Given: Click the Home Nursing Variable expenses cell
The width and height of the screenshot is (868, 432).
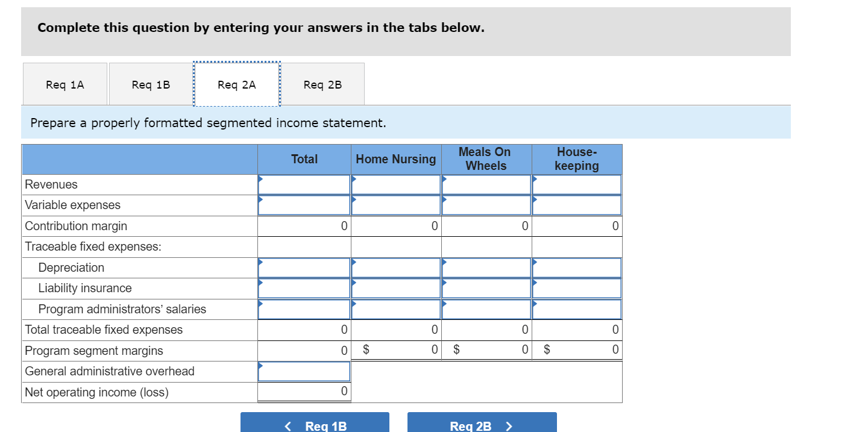Looking at the screenshot, I should click(x=395, y=205).
